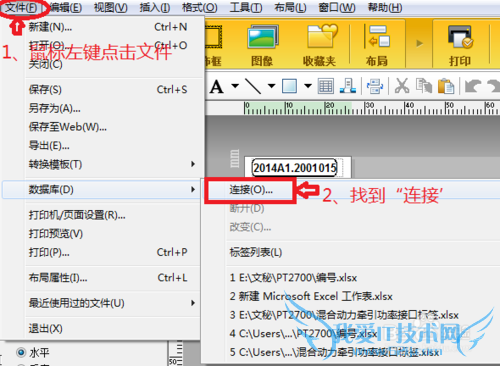Expand ribbon with the right arrow

[419, 43]
